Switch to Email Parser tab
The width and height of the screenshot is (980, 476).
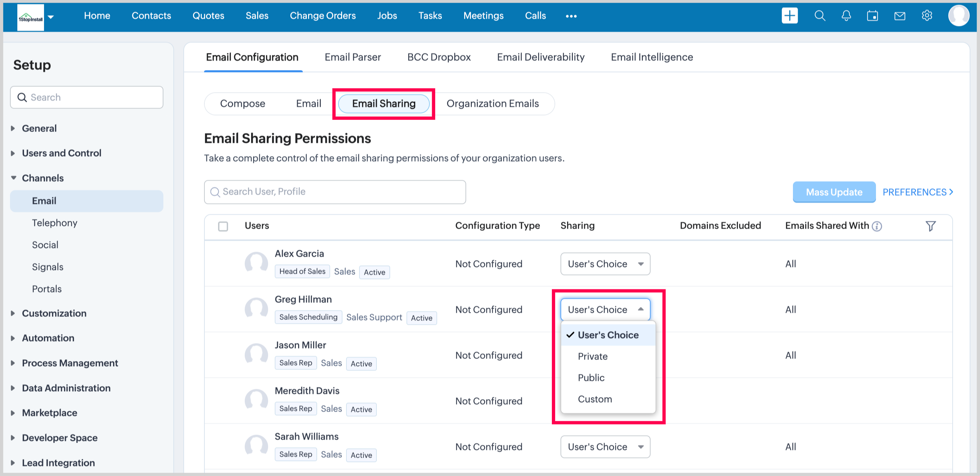[352, 57]
